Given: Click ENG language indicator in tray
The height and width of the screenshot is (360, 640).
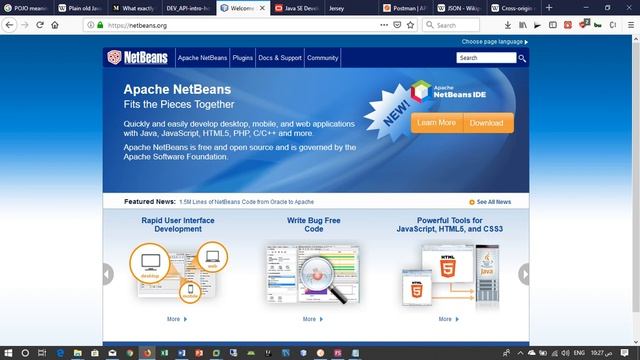Looking at the screenshot, I should coord(579,353).
